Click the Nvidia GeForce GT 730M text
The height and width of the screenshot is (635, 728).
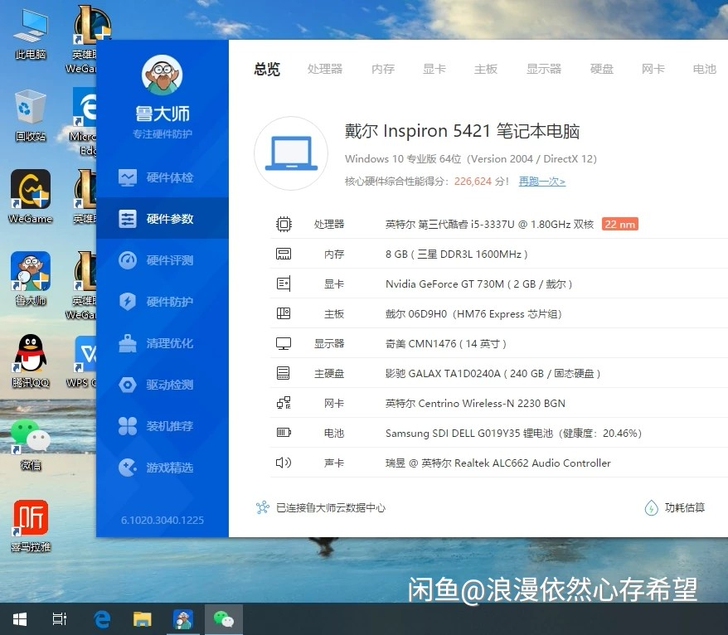click(479, 284)
